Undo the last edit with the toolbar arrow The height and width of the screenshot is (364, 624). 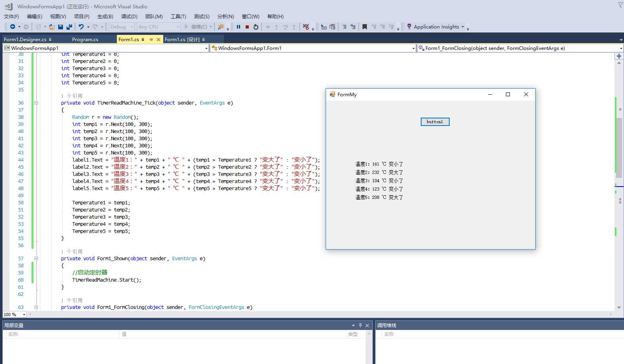point(81,27)
